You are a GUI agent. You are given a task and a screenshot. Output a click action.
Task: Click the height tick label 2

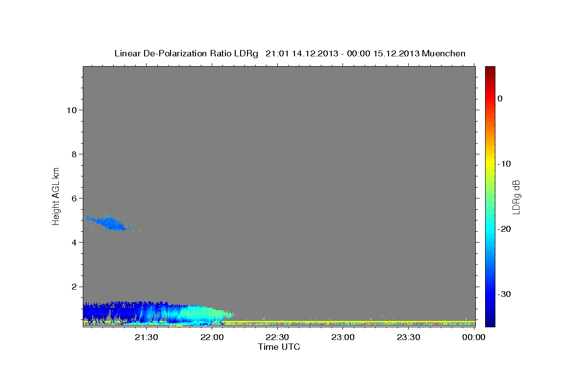[x=74, y=286]
